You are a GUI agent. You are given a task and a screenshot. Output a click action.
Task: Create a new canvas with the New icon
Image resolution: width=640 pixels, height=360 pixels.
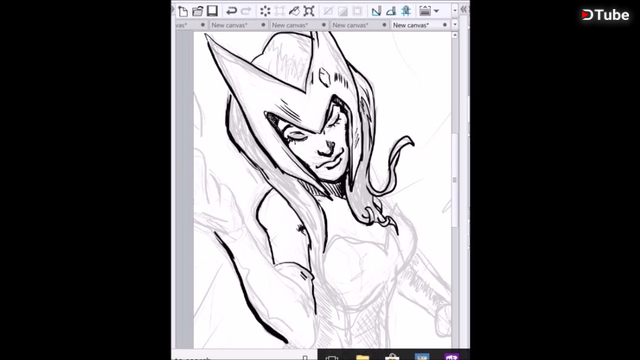click(x=183, y=11)
